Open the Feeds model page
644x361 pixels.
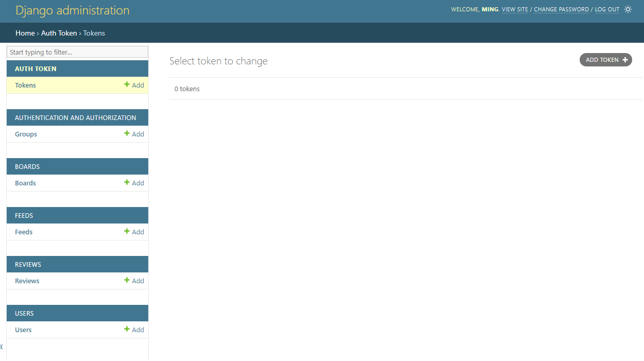pyautogui.click(x=24, y=231)
